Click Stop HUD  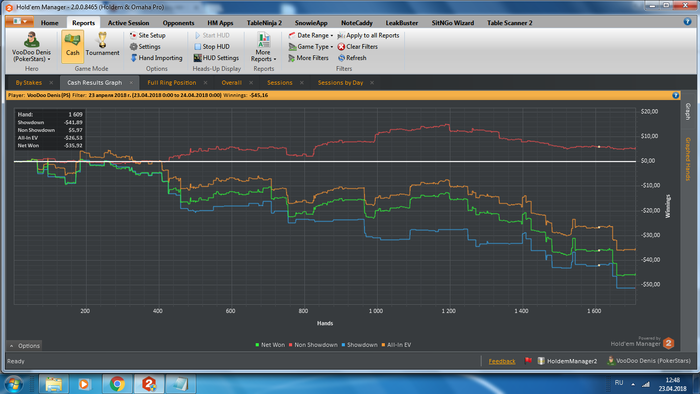[x=212, y=46]
